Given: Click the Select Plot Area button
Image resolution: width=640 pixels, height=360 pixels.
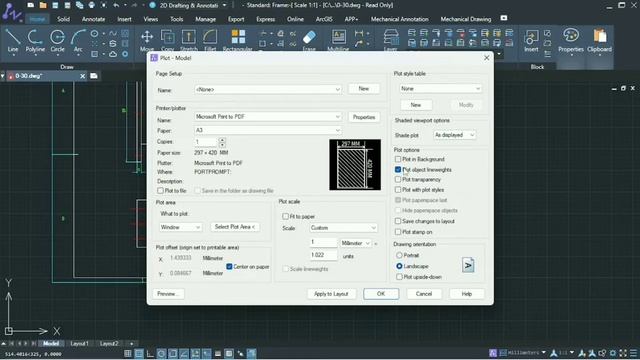Looking at the screenshot, I should [x=235, y=227].
